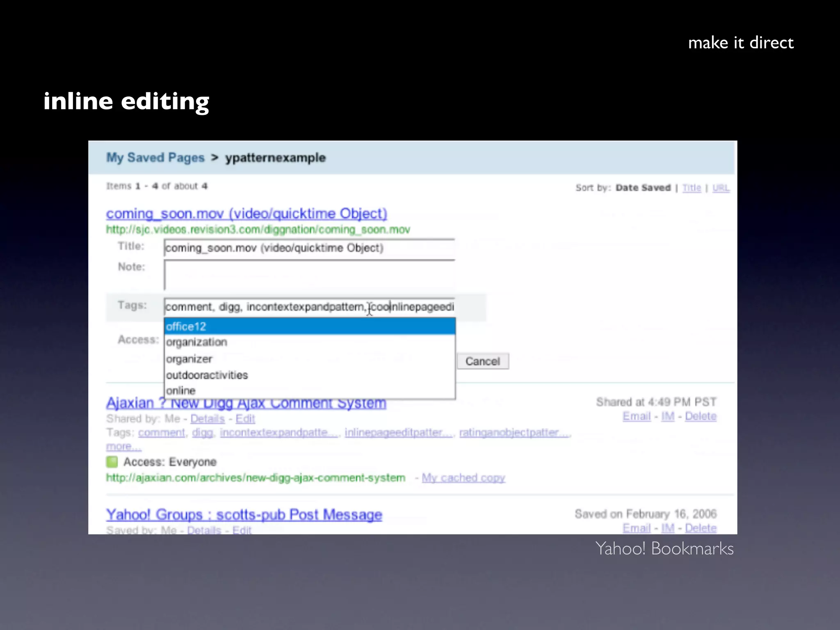
Task: Pick online from the tag suggestions
Action: point(310,390)
